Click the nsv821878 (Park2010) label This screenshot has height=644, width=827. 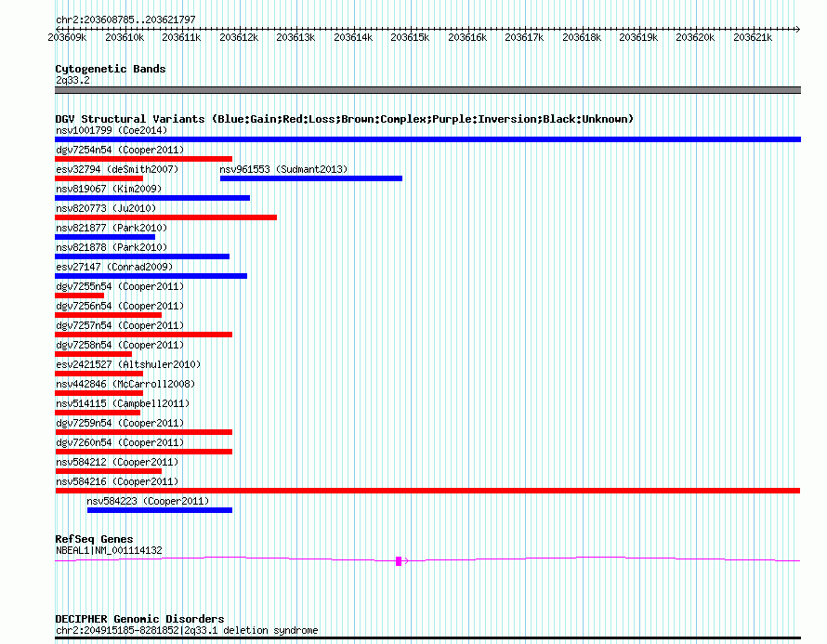coord(112,247)
